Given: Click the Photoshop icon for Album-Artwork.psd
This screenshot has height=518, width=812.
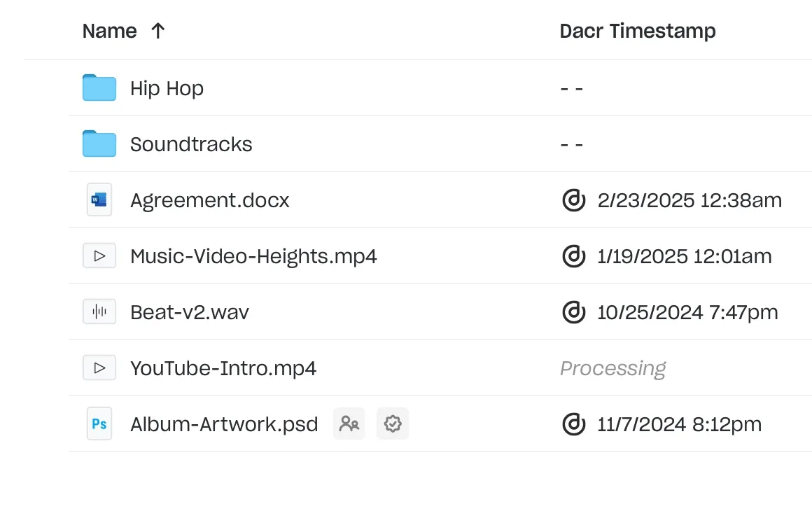Looking at the screenshot, I should [x=99, y=424].
